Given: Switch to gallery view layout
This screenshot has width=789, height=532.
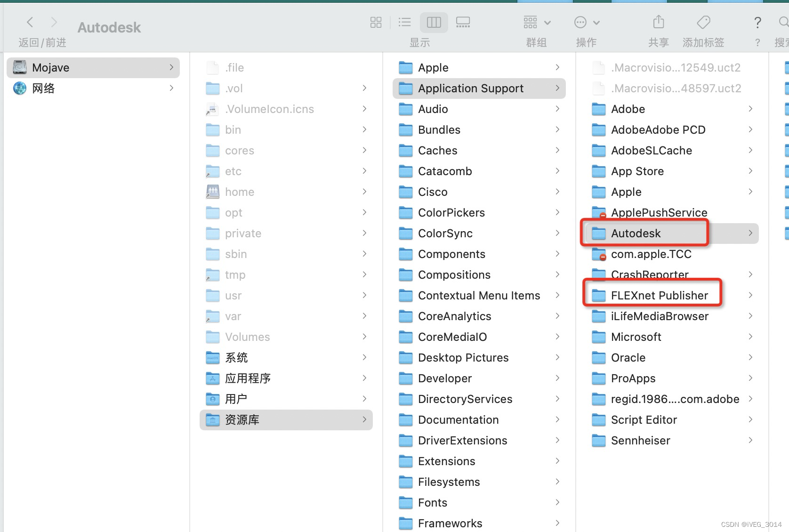Looking at the screenshot, I should click(463, 22).
